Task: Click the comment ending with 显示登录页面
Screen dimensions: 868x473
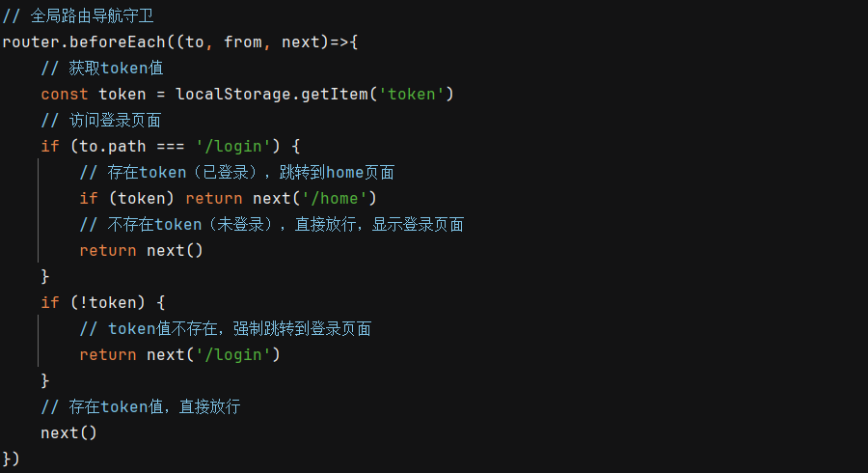Action: (271, 224)
